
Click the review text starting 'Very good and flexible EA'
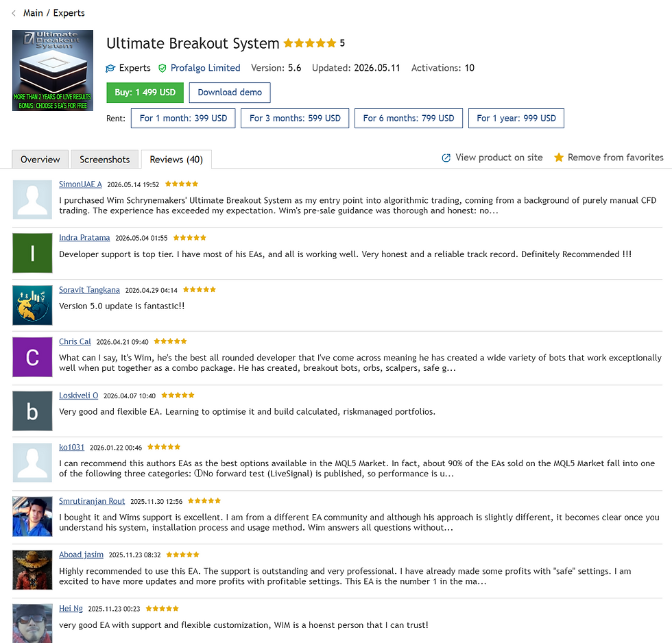coord(247,412)
